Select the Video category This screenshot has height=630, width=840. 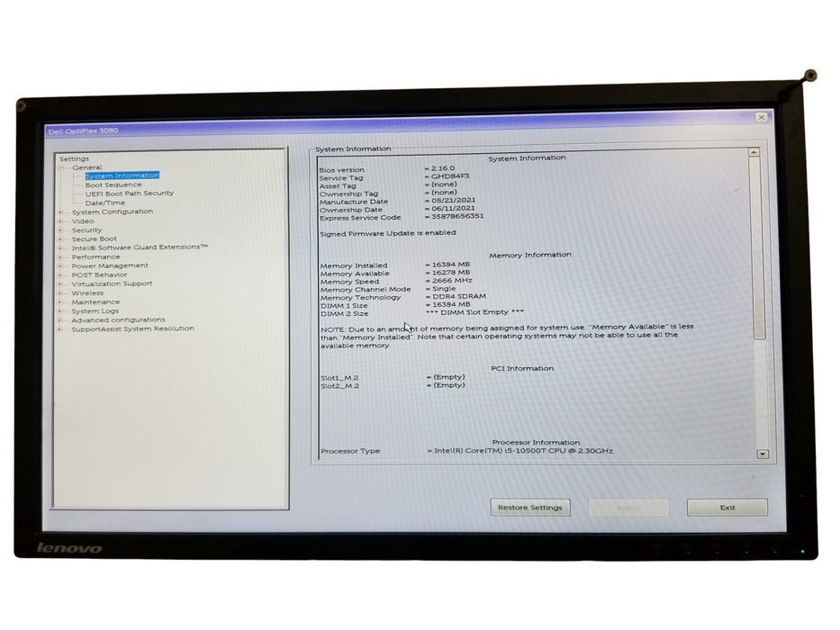[83, 220]
